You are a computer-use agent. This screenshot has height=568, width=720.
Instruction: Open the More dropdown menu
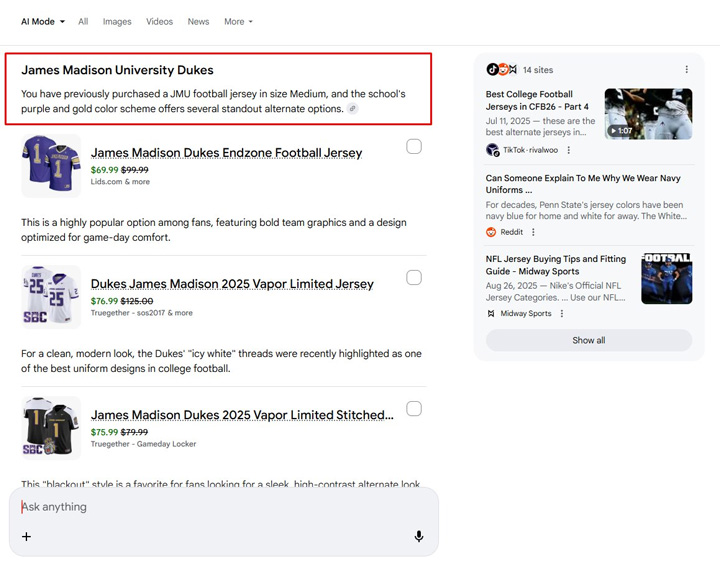click(x=238, y=21)
